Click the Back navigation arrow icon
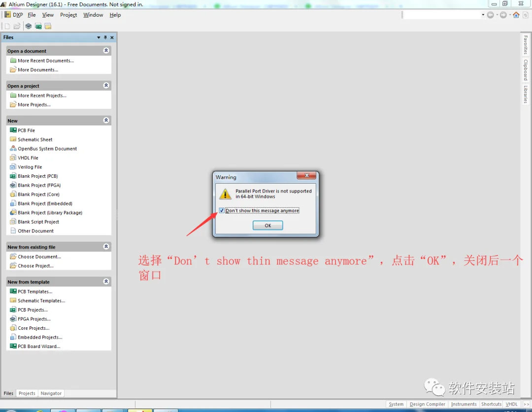The height and width of the screenshot is (412, 532). [x=490, y=15]
